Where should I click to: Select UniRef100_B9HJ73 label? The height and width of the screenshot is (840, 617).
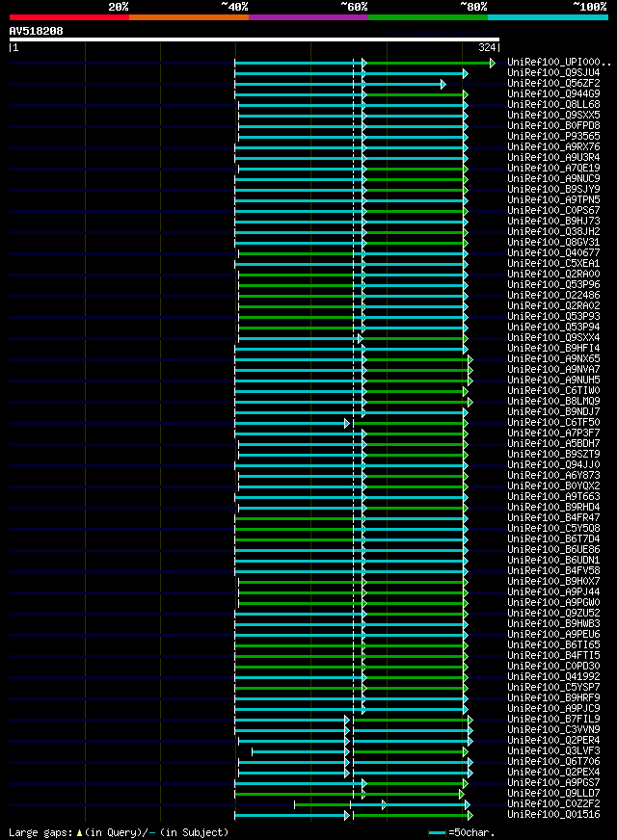[553, 222]
